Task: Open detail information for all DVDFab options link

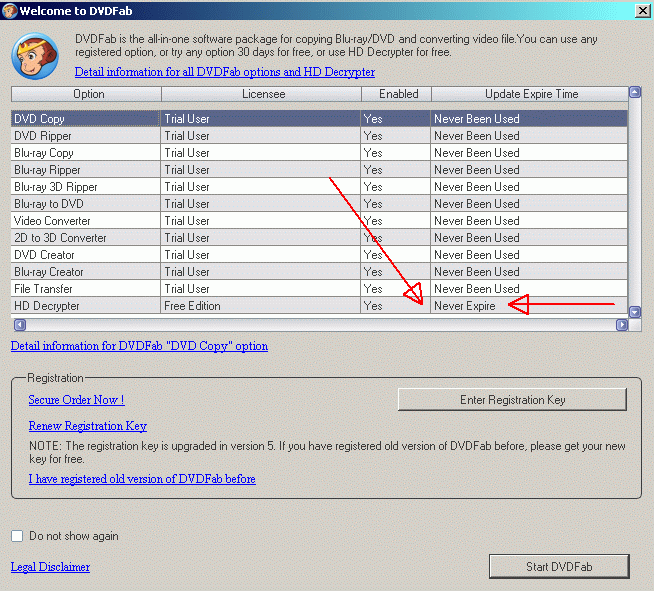Action: pyautogui.click(x=225, y=72)
